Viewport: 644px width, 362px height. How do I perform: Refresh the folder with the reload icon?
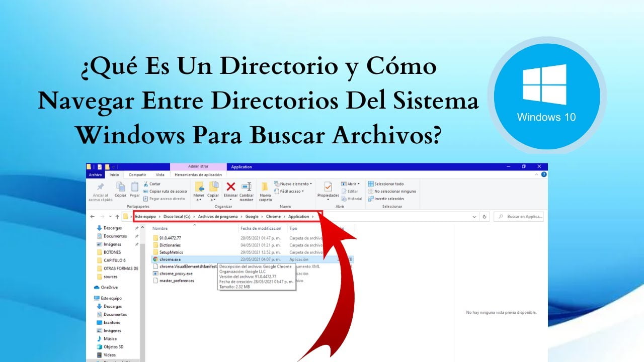[x=485, y=217]
